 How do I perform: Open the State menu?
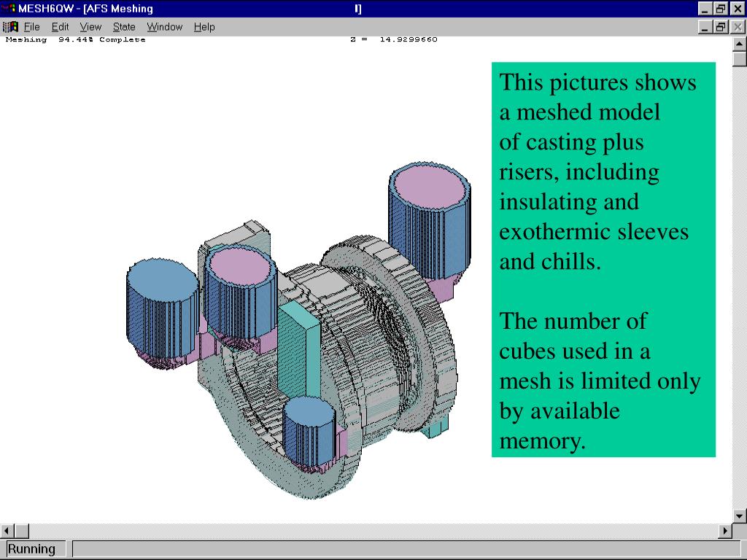tap(124, 27)
